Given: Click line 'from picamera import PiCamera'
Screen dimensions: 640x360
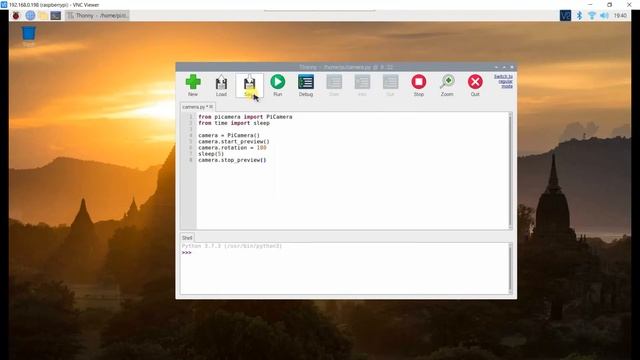Looking at the screenshot, I should [x=245, y=117].
